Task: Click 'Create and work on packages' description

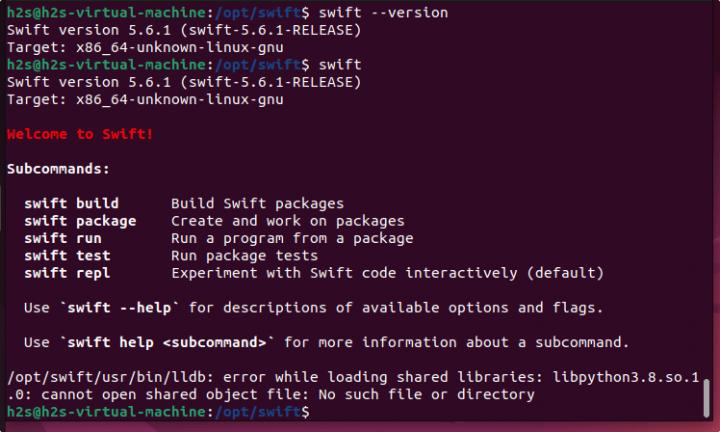Action: tap(287, 221)
